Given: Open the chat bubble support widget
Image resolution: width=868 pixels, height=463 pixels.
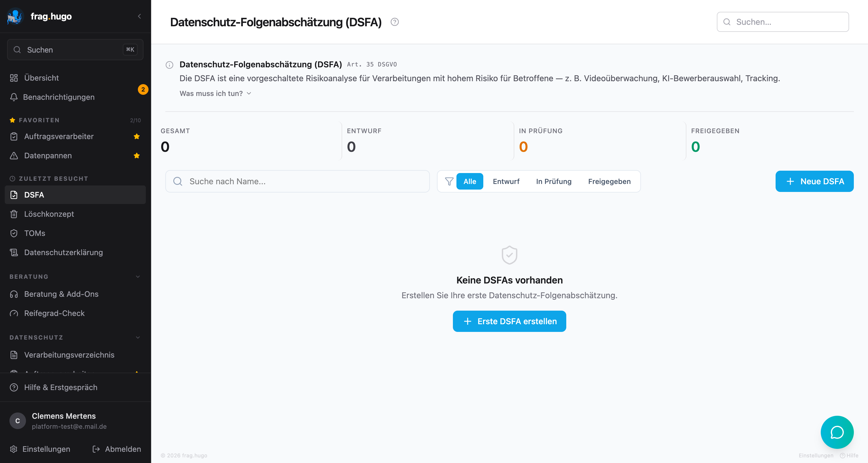Looking at the screenshot, I should pyautogui.click(x=837, y=432).
